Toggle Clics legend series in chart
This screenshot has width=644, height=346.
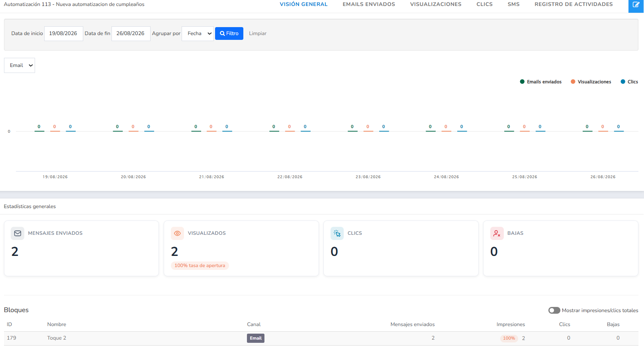click(x=629, y=82)
